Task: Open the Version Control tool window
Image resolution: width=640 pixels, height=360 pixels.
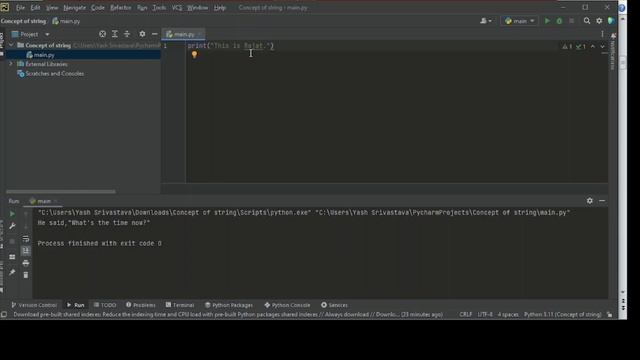Action: 34,305
